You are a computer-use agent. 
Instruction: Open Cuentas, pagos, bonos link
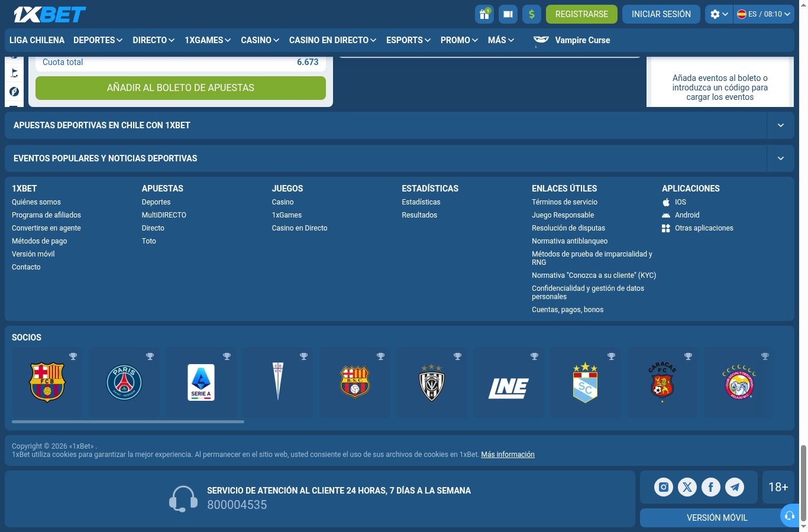[x=567, y=310]
